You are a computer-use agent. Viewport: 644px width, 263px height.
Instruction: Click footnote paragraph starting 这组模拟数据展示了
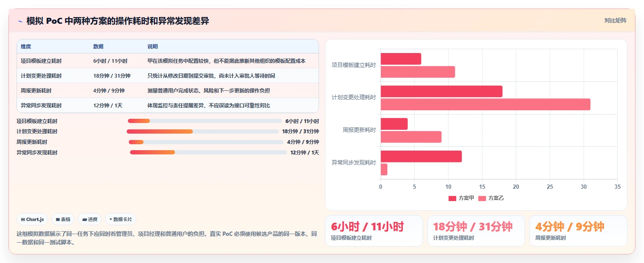pos(167,238)
